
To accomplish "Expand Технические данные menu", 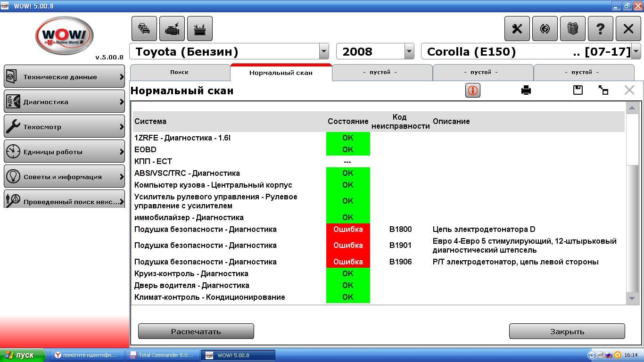I will click(x=64, y=77).
